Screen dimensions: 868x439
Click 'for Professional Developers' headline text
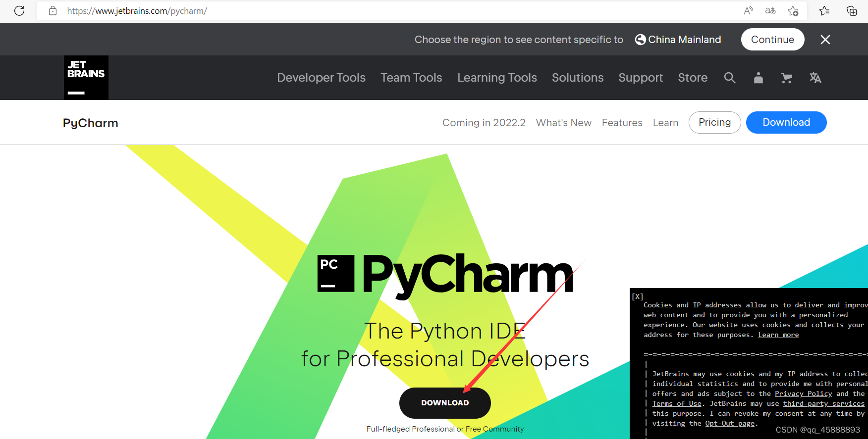[x=445, y=359]
